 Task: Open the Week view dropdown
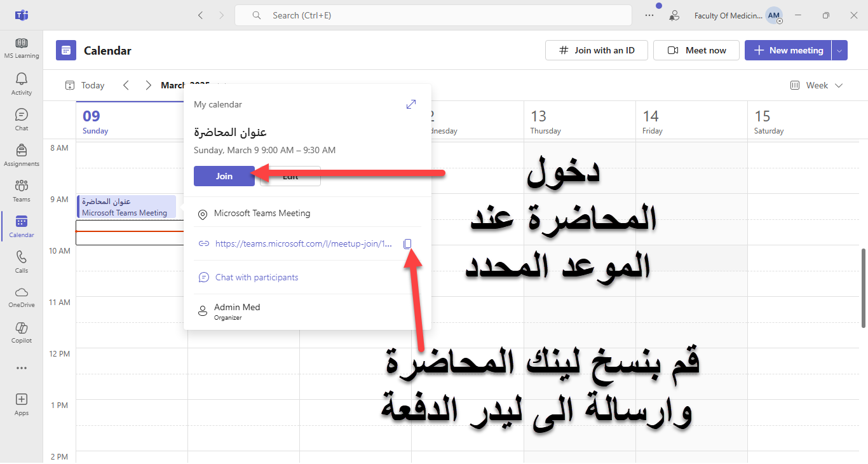point(817,85)
